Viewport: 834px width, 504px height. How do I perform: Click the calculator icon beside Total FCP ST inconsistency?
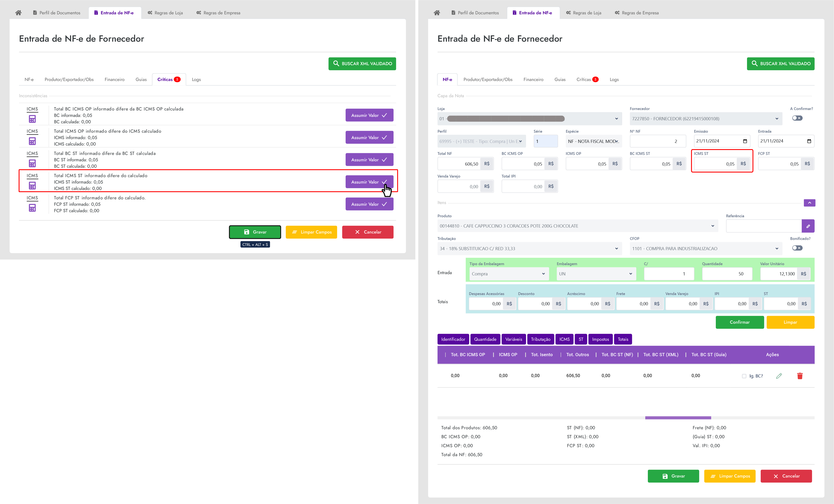coord(32,208)
